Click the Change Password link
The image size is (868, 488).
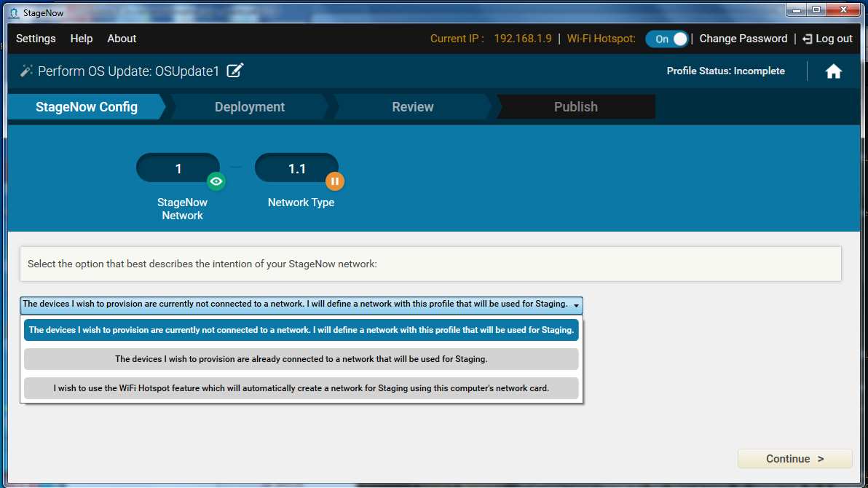[x=743, y=39]
